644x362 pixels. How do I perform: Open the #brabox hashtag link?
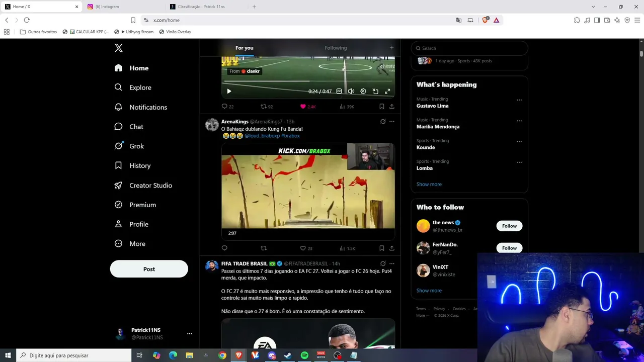click(x=290, y=136)
